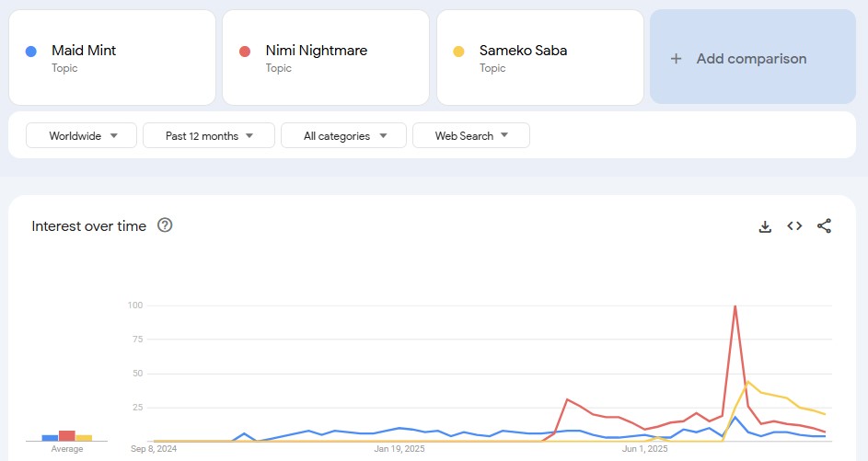The width and height of the screenshot is (868, 461).
Task: Open help icon next to Interest over time
Action: [165, 225]
